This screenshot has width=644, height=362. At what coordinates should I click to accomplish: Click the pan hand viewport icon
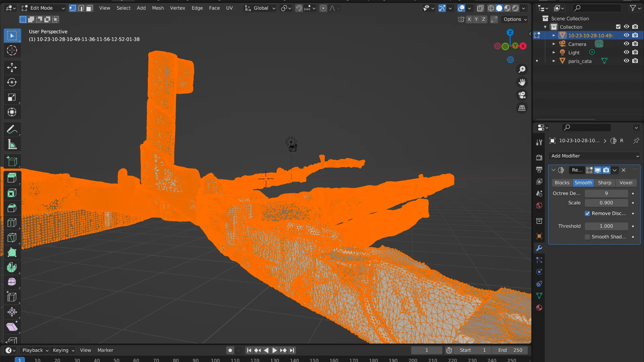click(x=522, y=82)
